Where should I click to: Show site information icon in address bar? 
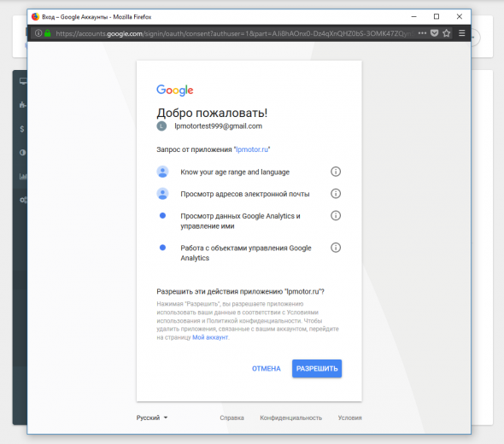point(38,33)
